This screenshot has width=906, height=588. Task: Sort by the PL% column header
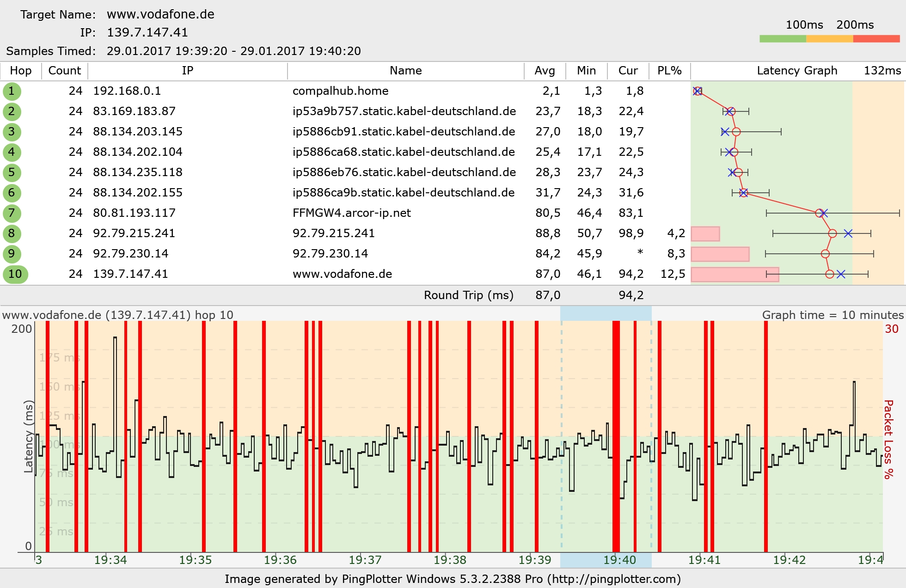[669, 71]
